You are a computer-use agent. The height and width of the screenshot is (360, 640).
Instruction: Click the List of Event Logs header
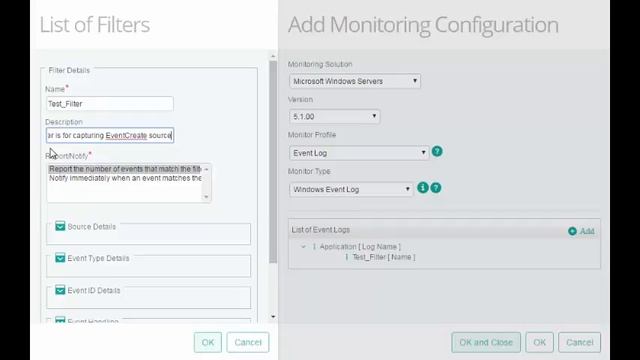320,230
